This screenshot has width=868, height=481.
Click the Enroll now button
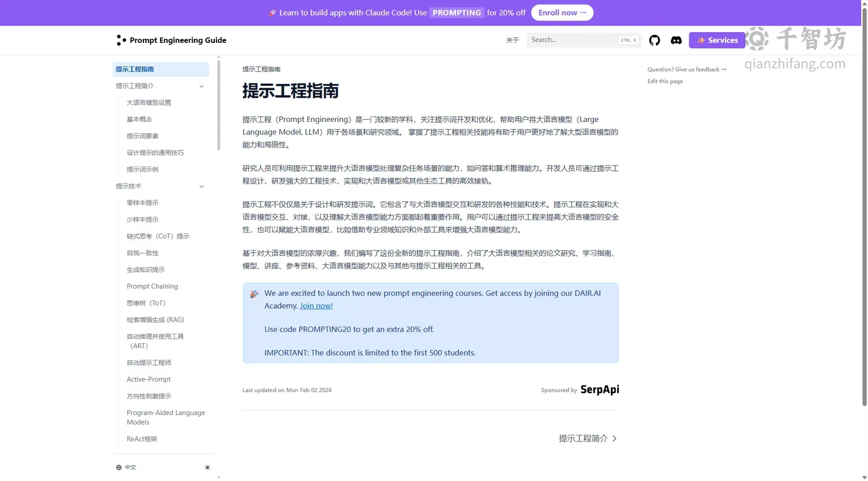click(562, 12)
